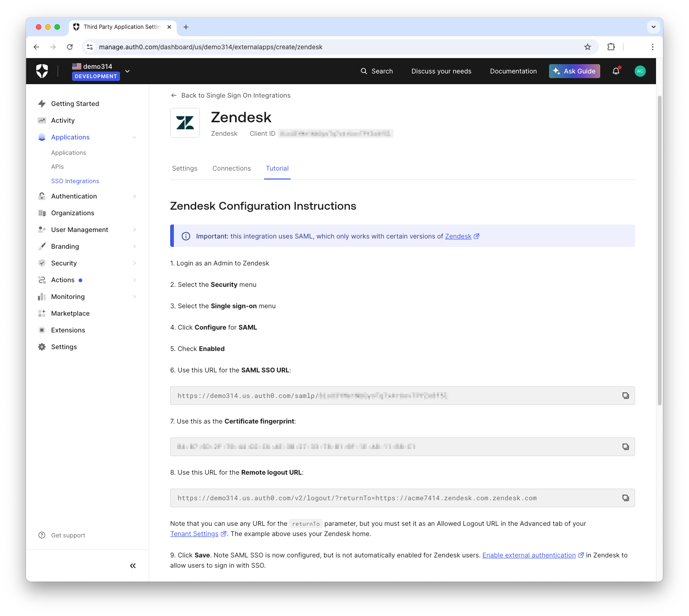Click the Auth0 shield logo
This screenshot has height=616, width=689.
[42, 71]
